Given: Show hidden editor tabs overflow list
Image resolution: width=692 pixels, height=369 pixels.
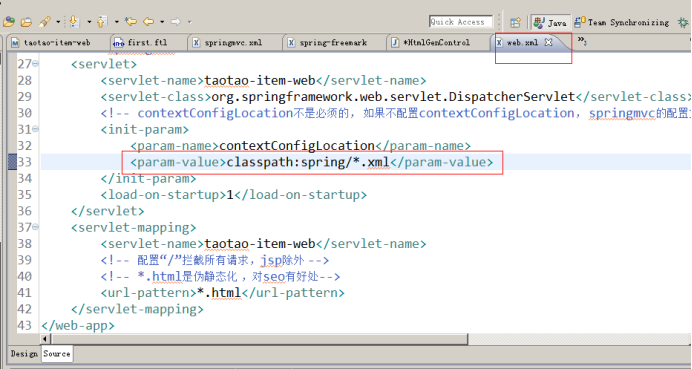Looking at the screenshot, I should click(x=582, y=41).
